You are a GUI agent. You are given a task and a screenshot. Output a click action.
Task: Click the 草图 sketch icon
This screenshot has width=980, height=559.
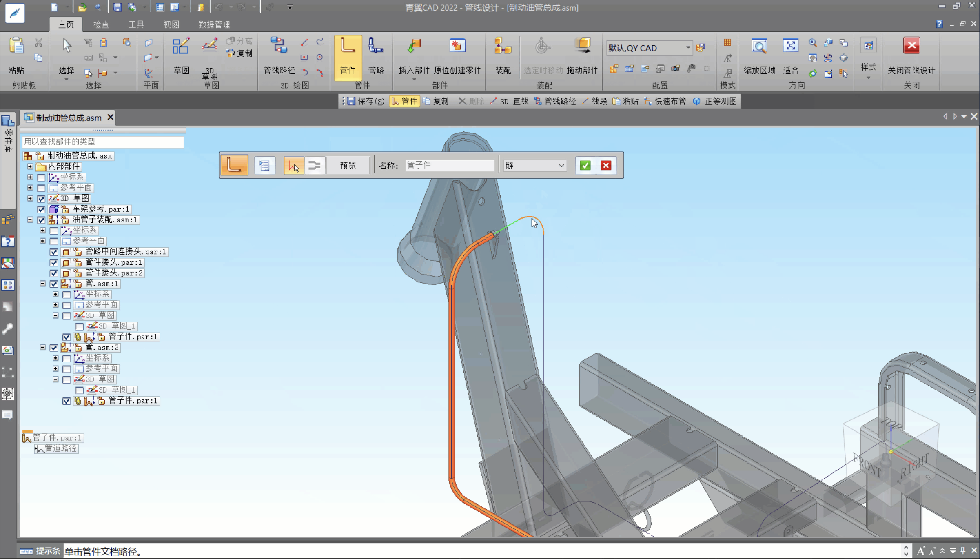(x=181, y=56)
